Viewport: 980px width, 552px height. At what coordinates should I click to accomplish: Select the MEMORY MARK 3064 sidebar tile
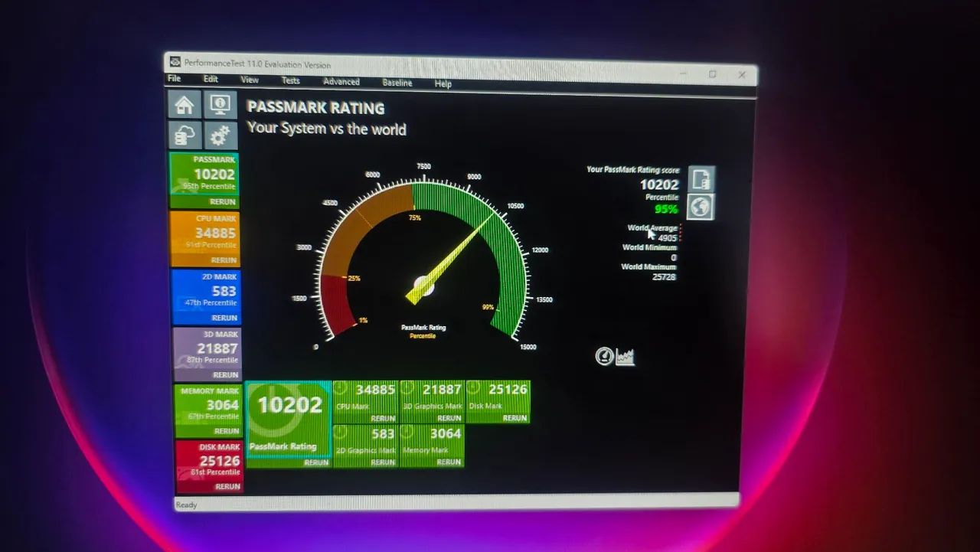point(209,410)
